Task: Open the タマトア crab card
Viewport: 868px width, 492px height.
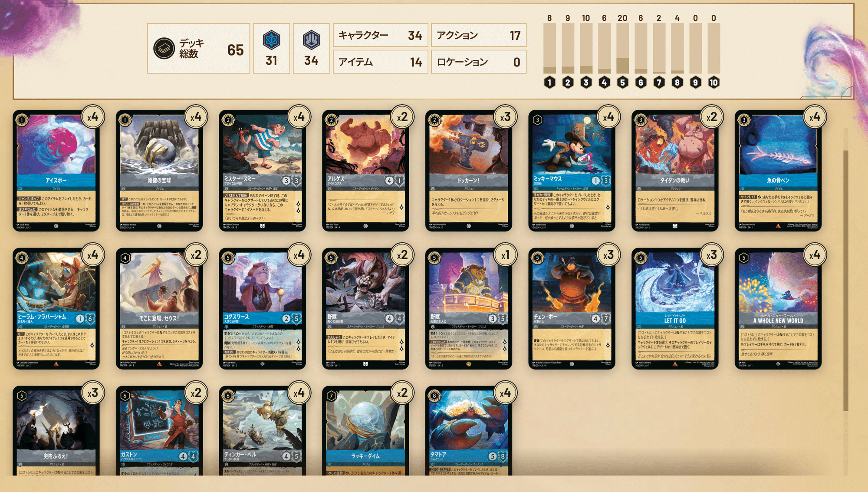Action: point(468,431)
